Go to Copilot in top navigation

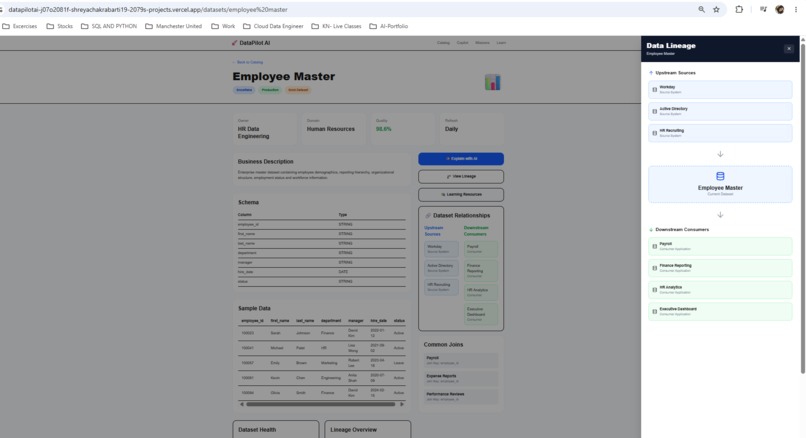463,43
